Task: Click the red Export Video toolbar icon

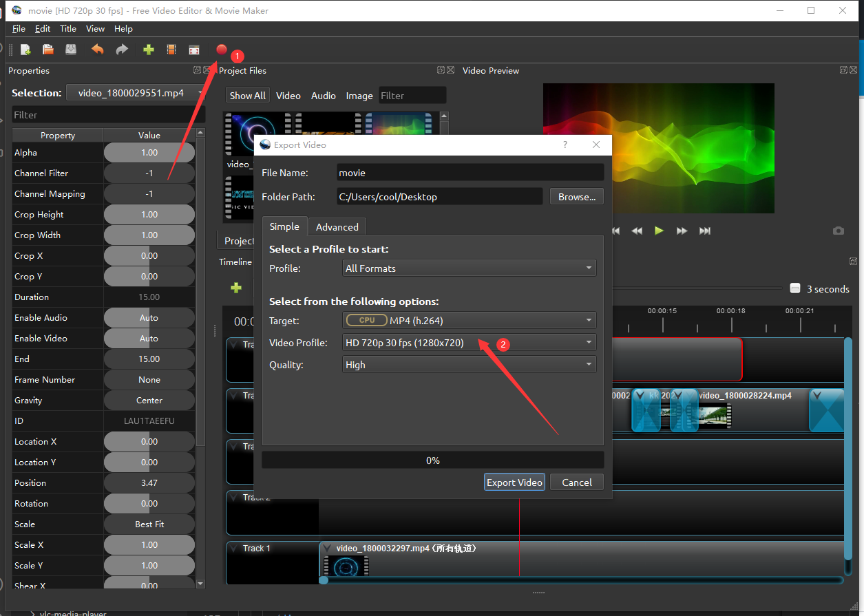Action: pos(221,50)
